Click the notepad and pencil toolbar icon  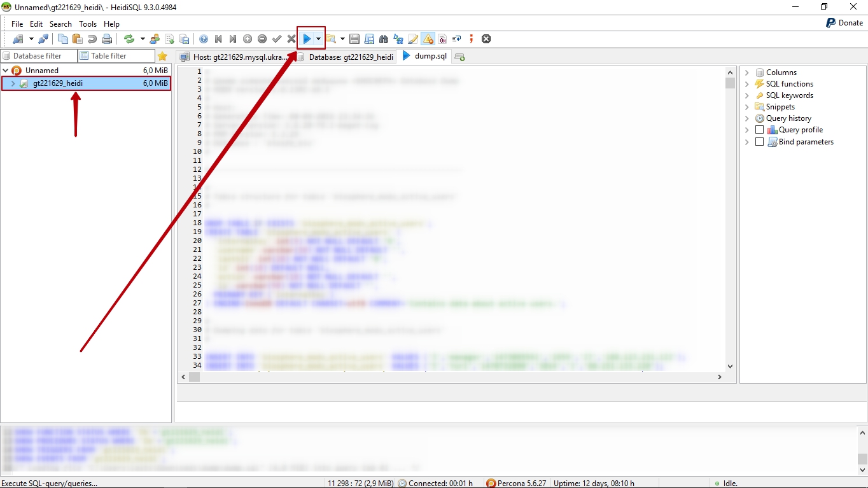point(413,39)
